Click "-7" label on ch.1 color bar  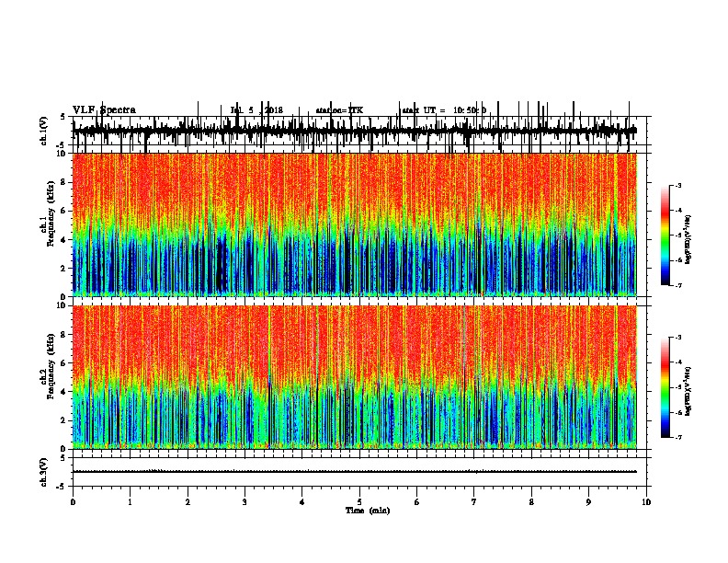[678, 285]
